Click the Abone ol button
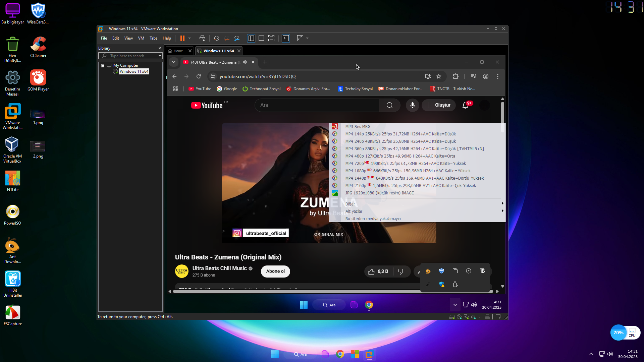Image resolution: width=644 pixels, height=362 pixels. (x=275, y=271)
